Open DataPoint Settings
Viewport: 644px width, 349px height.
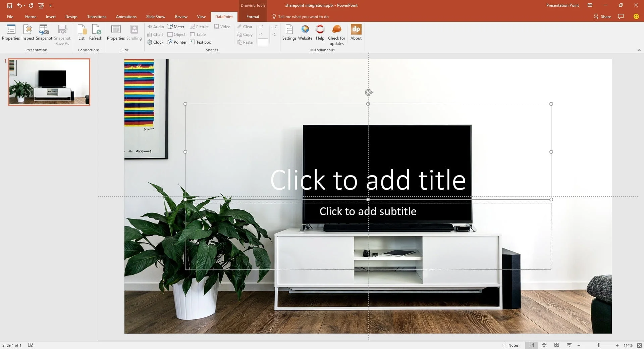point(289,33)
